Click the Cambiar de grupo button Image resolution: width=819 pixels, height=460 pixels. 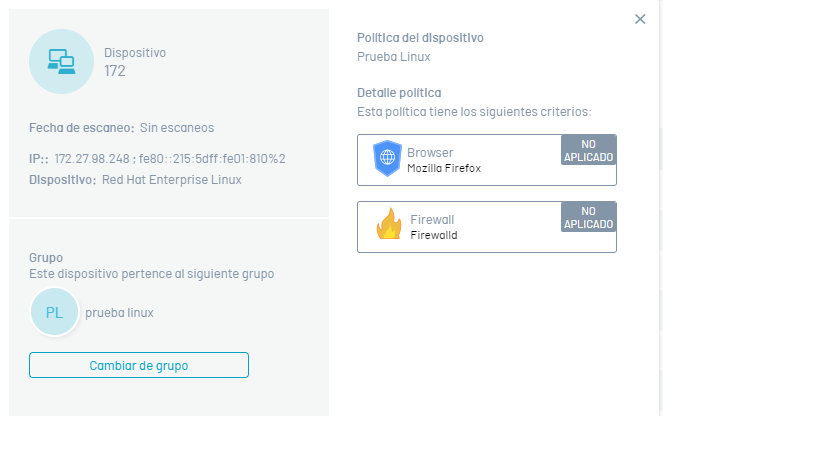pos(139,365)
